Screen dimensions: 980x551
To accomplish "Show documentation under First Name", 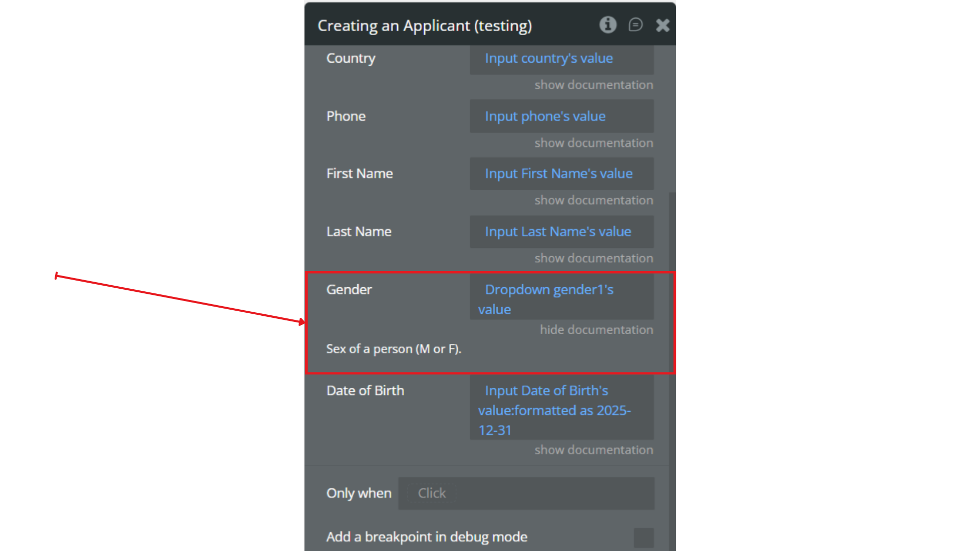I will point(594,201).
